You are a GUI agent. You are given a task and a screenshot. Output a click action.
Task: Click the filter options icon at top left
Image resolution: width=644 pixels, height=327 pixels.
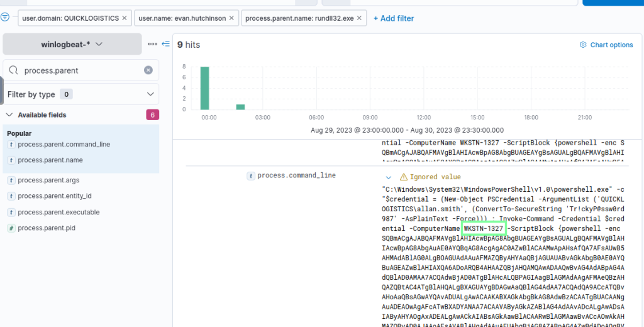click(x=5, y=18)
